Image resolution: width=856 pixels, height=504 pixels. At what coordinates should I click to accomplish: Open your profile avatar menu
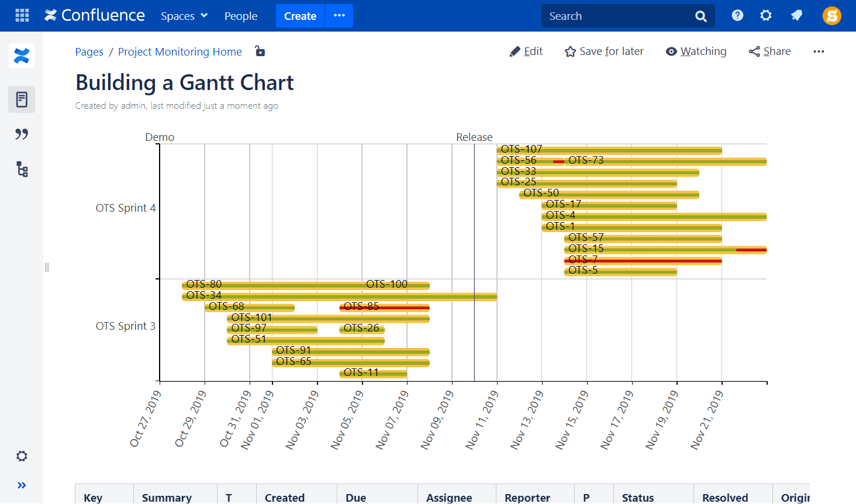coord(831,16)
